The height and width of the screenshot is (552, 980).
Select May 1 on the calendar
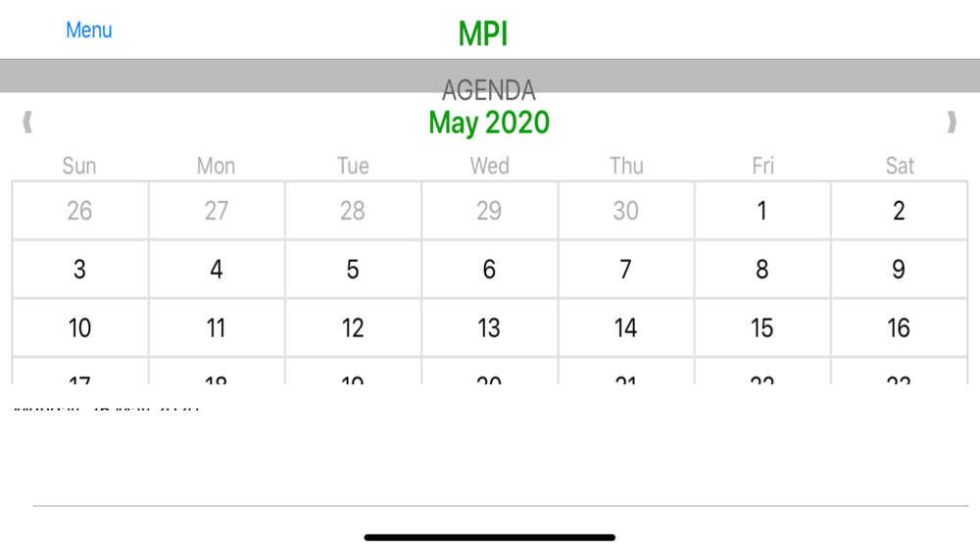point(762,211)
